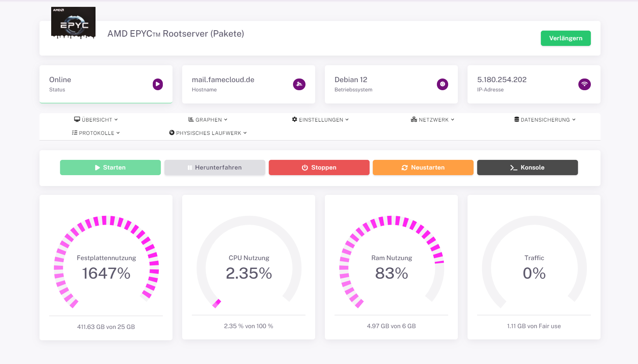Click the hostname icon beside mail.famecloud.de

(299, 84)
